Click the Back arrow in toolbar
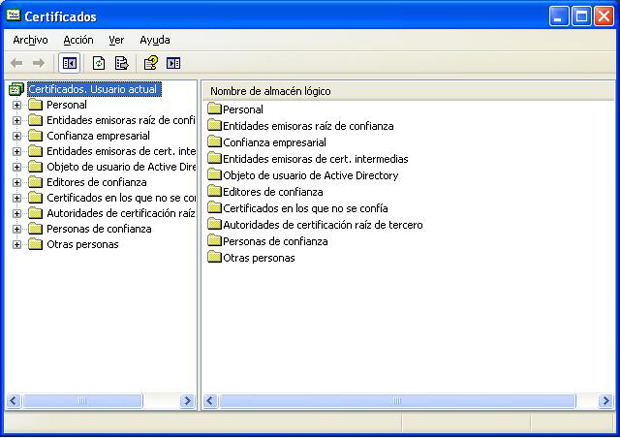Viewport: 620px width, 438px height. click(17, 63)
